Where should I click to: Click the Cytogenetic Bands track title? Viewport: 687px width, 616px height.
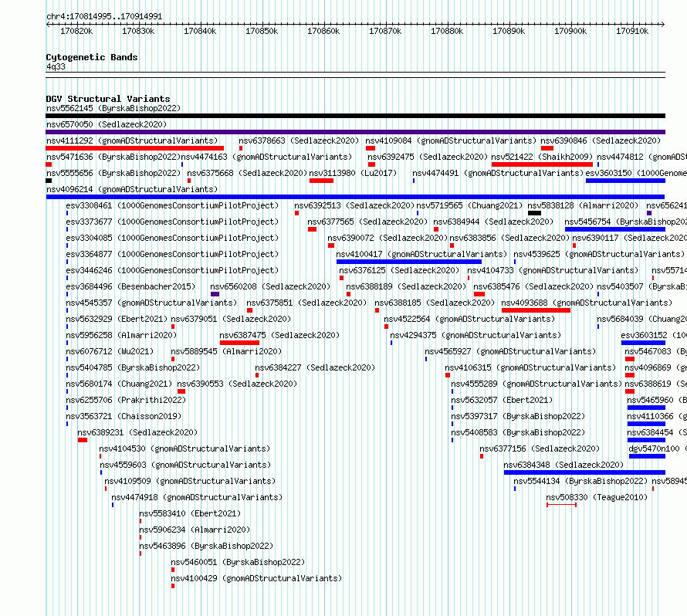pyautogui.click(x=92, y=57)
